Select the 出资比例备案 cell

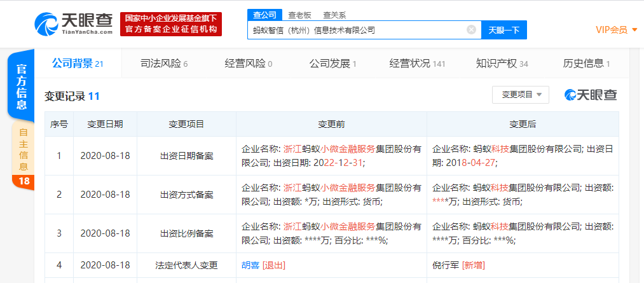186,233
